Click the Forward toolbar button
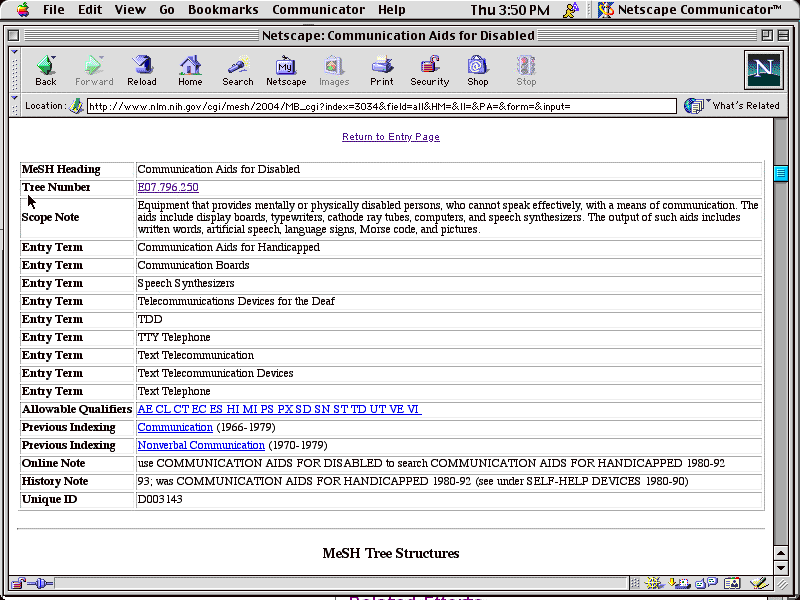The image size is (800, 600). [x=94, y=70]
